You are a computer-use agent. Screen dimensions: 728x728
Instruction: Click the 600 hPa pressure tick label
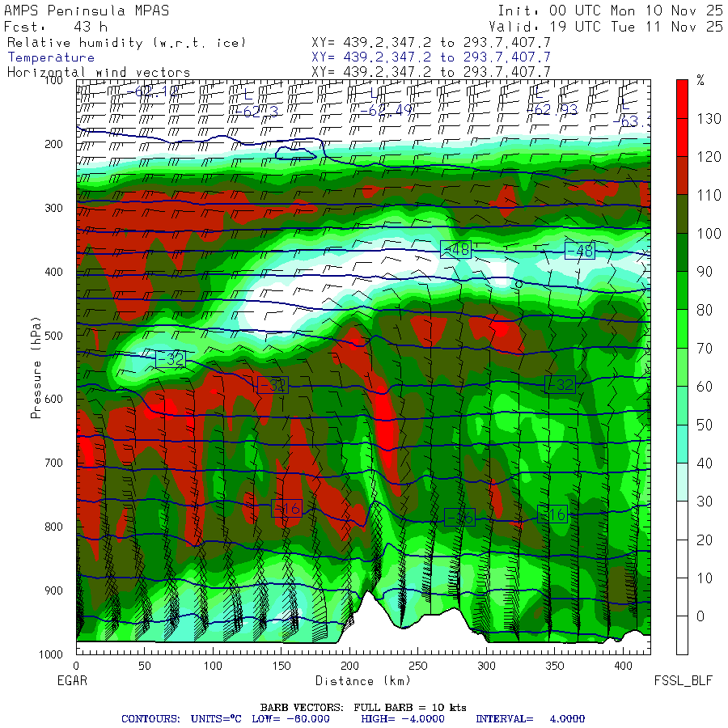click(53, 399)
